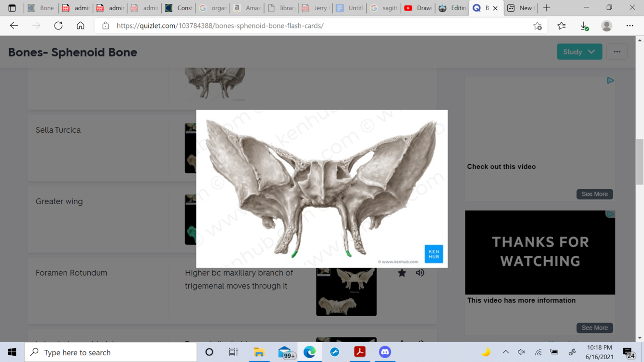Open Edge settings and more menu
This screenshot has width=644, height=362.
630,26
